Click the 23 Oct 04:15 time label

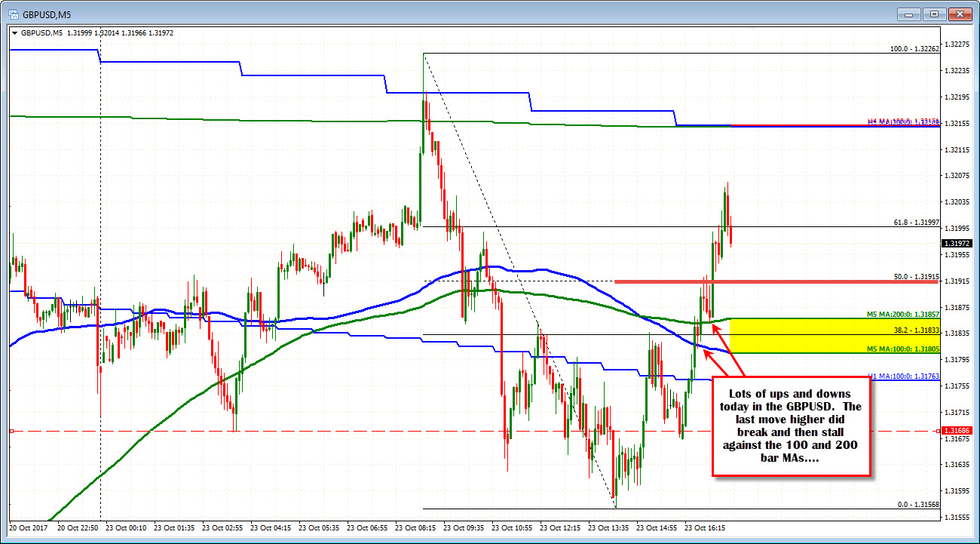[271, 528]
